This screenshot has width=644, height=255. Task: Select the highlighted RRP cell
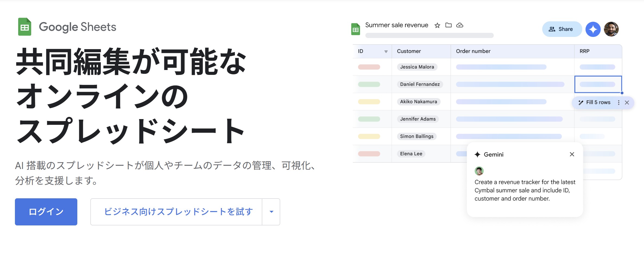click(x=598, y=84)
